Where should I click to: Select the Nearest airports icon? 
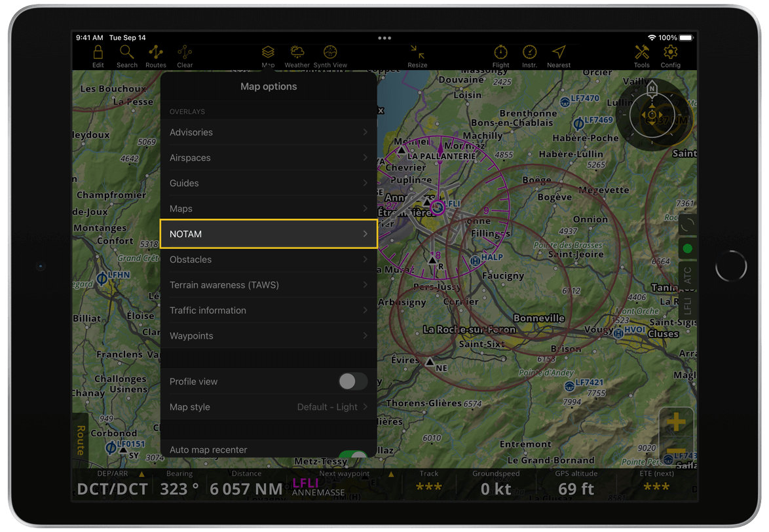(x=559, y=56)
